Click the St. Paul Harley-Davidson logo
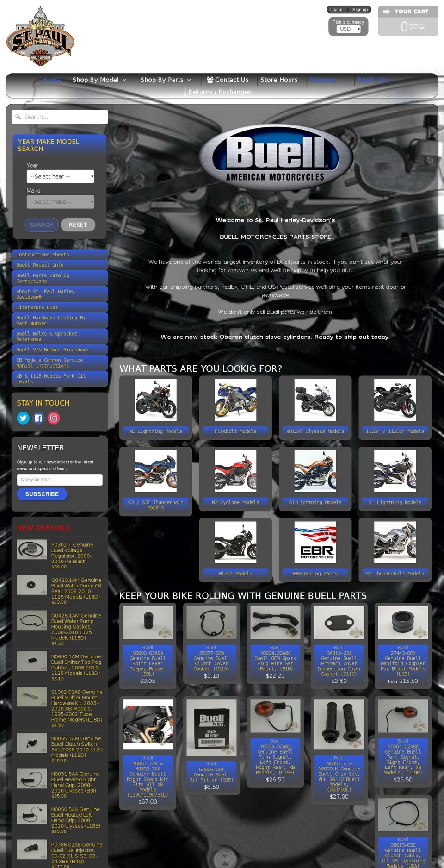The height and width of the screenshot is (868, 444). pos(40,37)
